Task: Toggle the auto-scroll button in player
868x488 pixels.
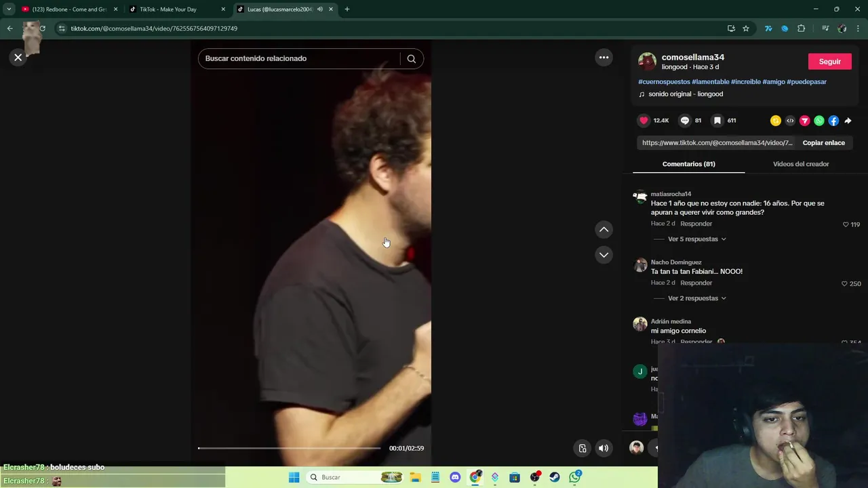Action: 582,448
